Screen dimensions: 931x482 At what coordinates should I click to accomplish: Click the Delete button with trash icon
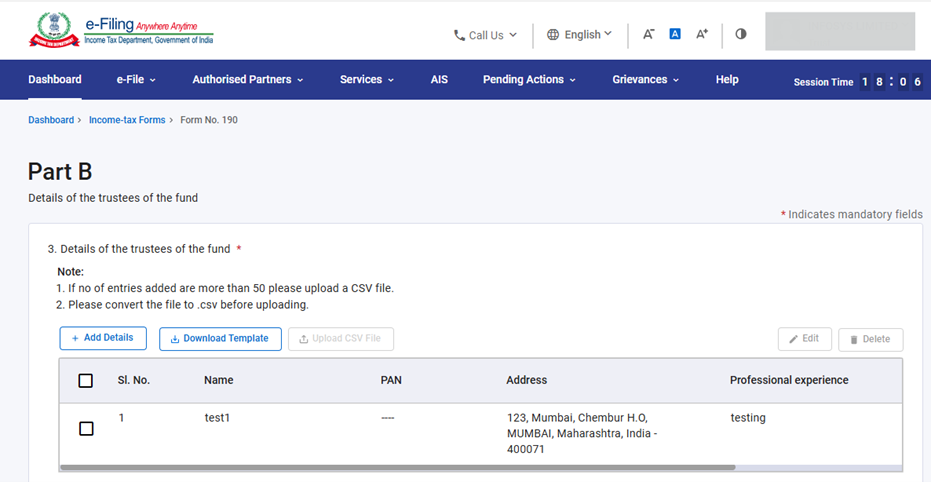tap(870, 339)
